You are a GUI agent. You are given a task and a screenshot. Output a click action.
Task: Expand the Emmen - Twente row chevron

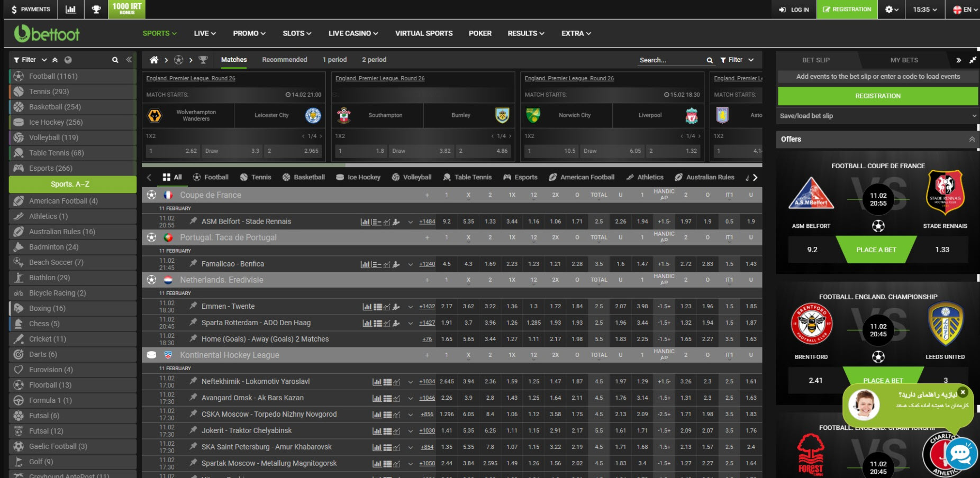coord(410,307)
